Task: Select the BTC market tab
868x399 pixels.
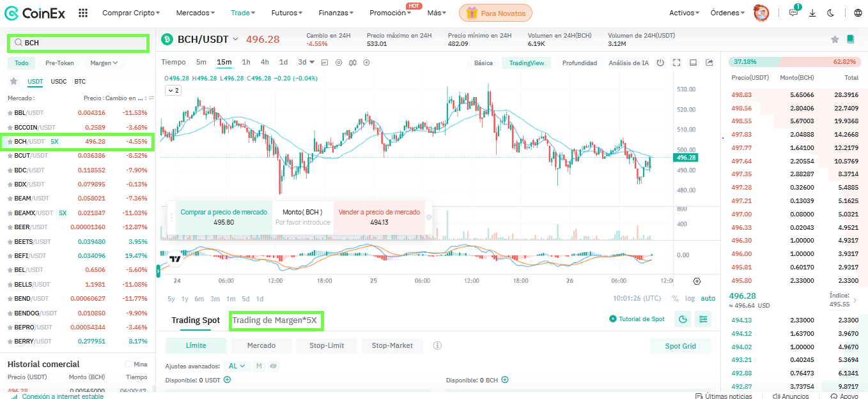Action: point(80,82)
